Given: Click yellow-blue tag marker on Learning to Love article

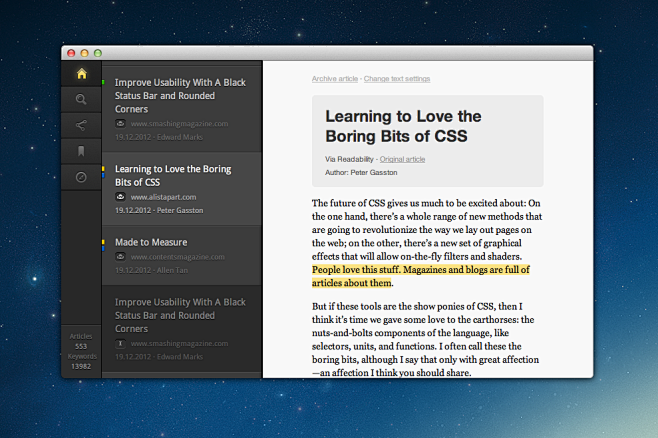Looking at the screenshot, I should [103, 172].
